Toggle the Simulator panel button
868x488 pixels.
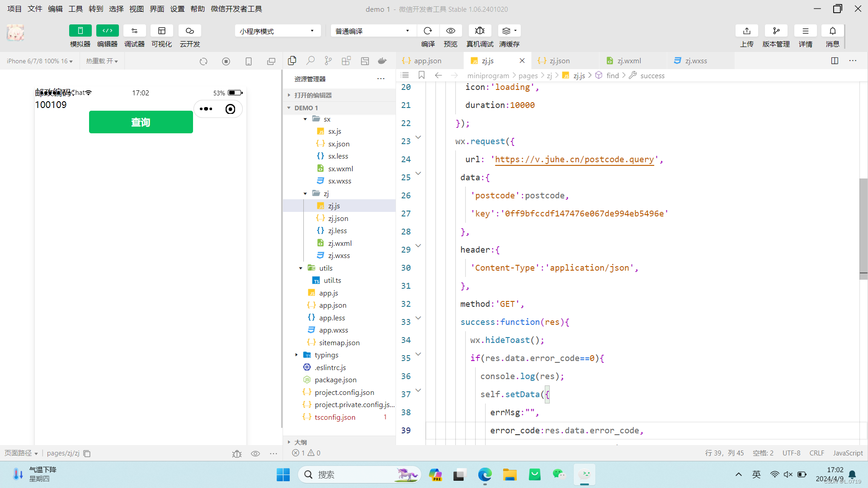coord(80,31)
